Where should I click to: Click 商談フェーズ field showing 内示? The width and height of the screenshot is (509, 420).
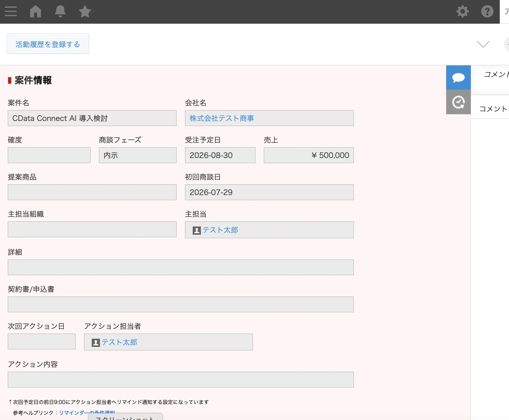(138, 155)
